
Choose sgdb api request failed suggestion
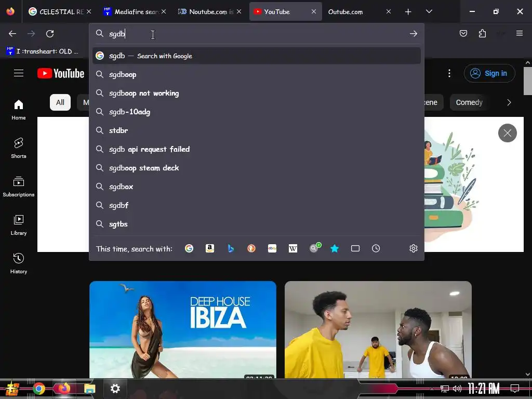pos(257,149)
